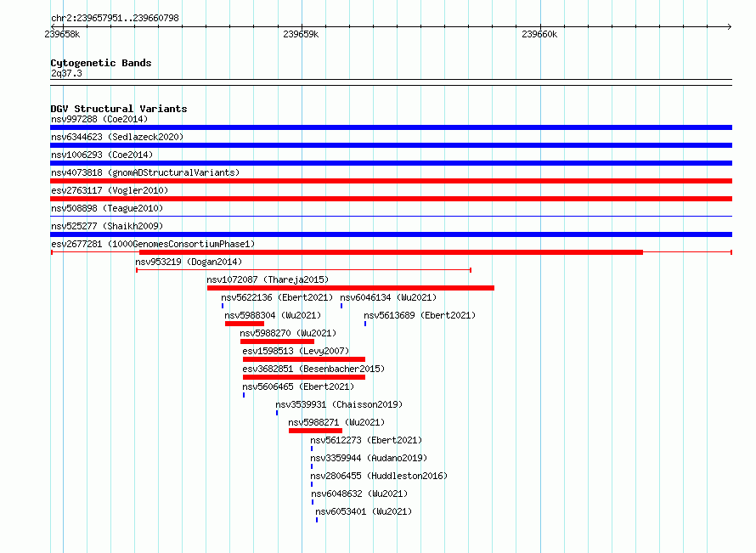Select the nsv6344623 blue variant bar
This screenshot has width=756, height=553.
[x=391, y=145]
